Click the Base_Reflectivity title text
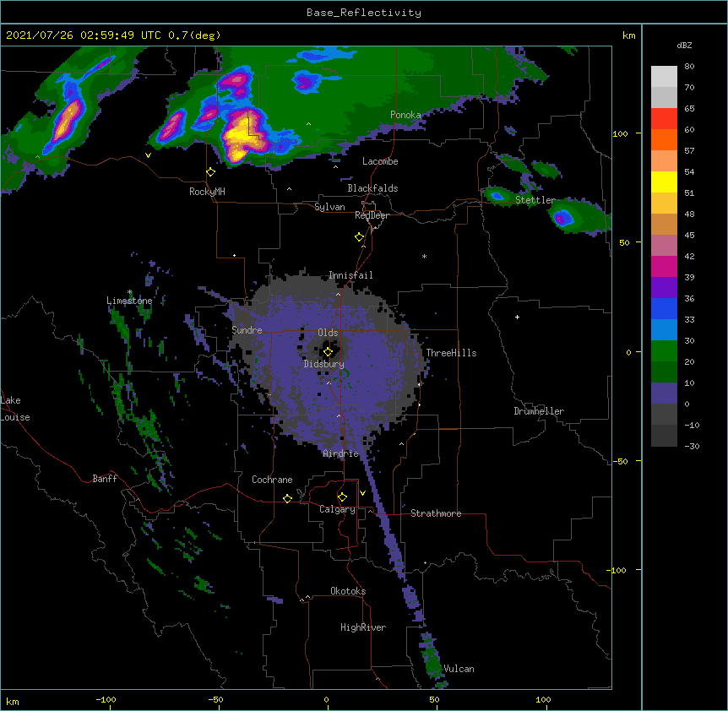Viewport: 728px width, 711px height. (364, 13)
